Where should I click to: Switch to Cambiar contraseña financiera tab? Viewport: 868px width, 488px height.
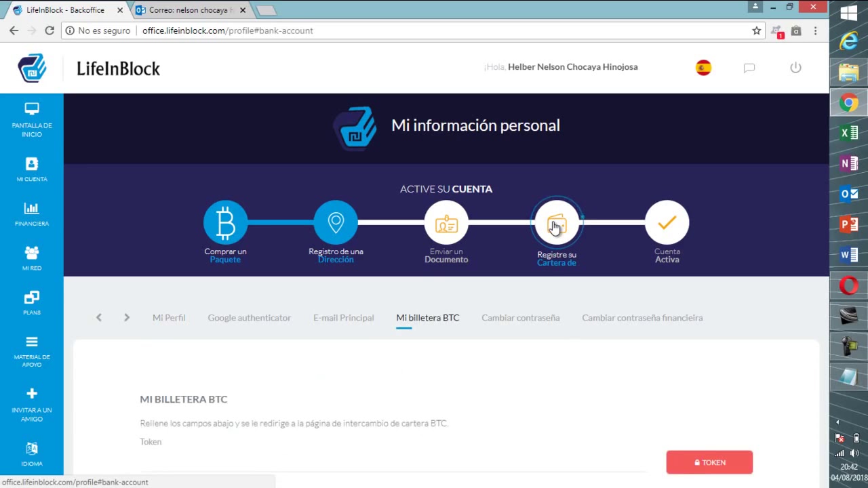tap(642, 317)
